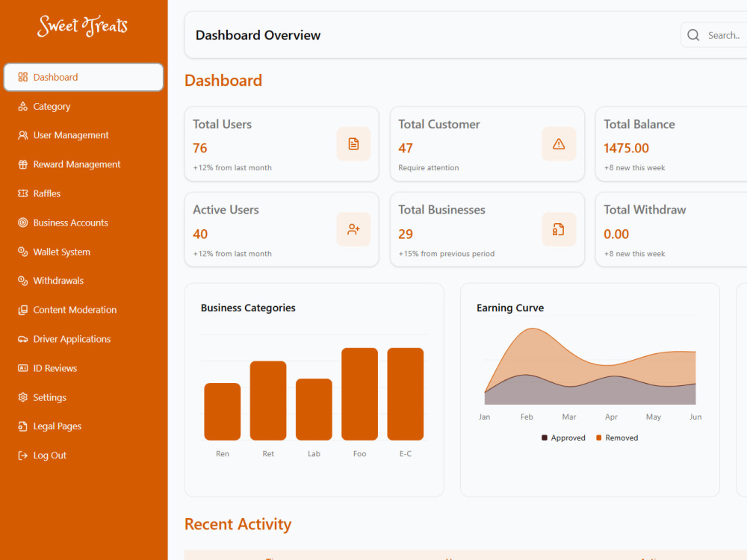Click the Ren bar in Business Categories
The height and width of the screenshot is (560, 747).
223,411
